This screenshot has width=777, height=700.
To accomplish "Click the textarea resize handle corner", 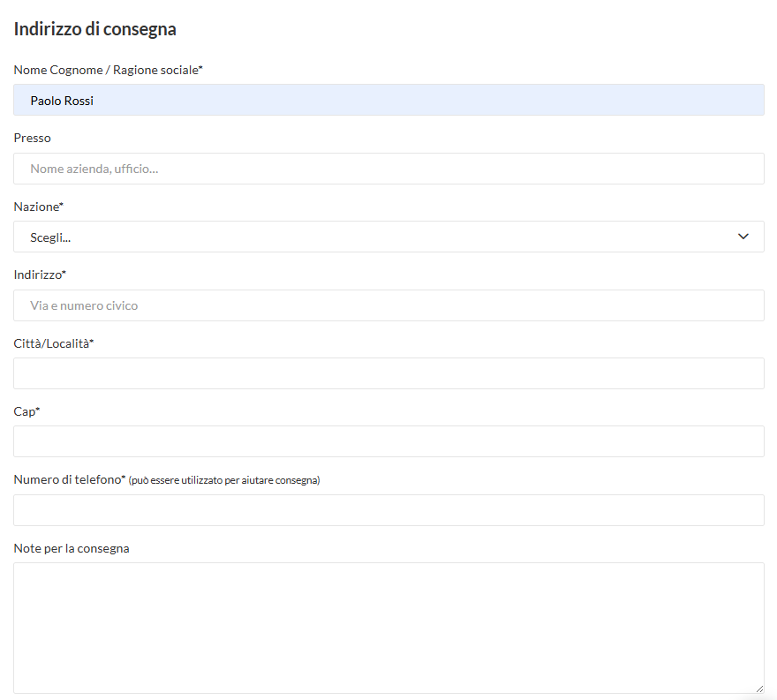I will click(x=758, y=688).
